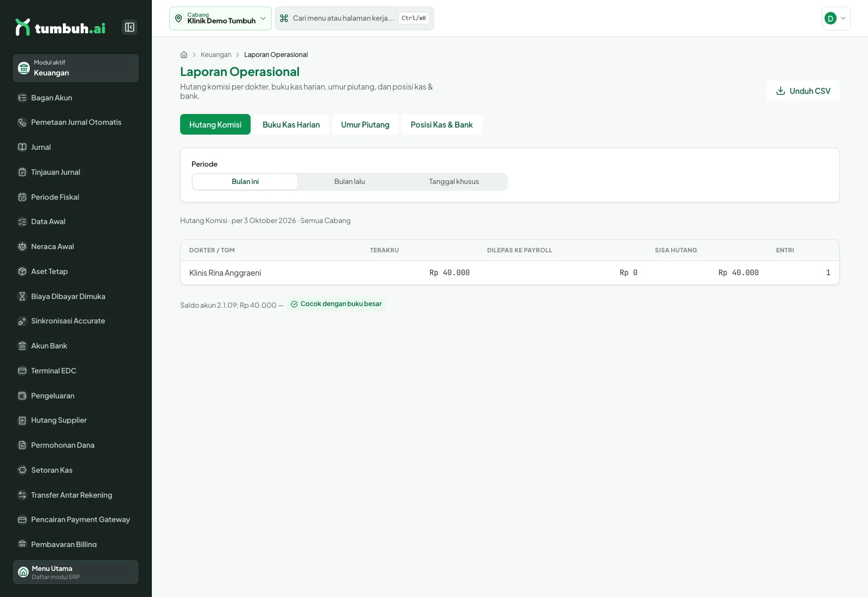The height and width of the screenshot is (597, 868).
Task: Click the Terminal EDC card icon
Action: click(22, 371)
